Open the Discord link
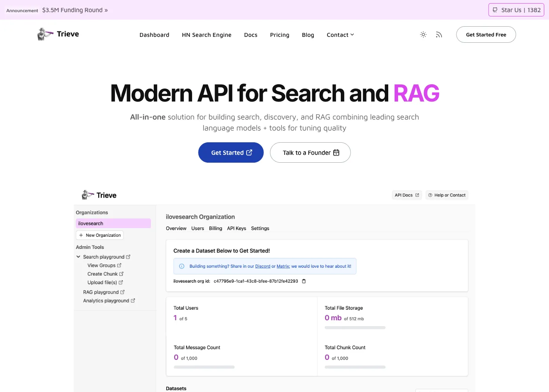Image resolution: width=549 pixels, height=392 pixels. pos(263,266)
